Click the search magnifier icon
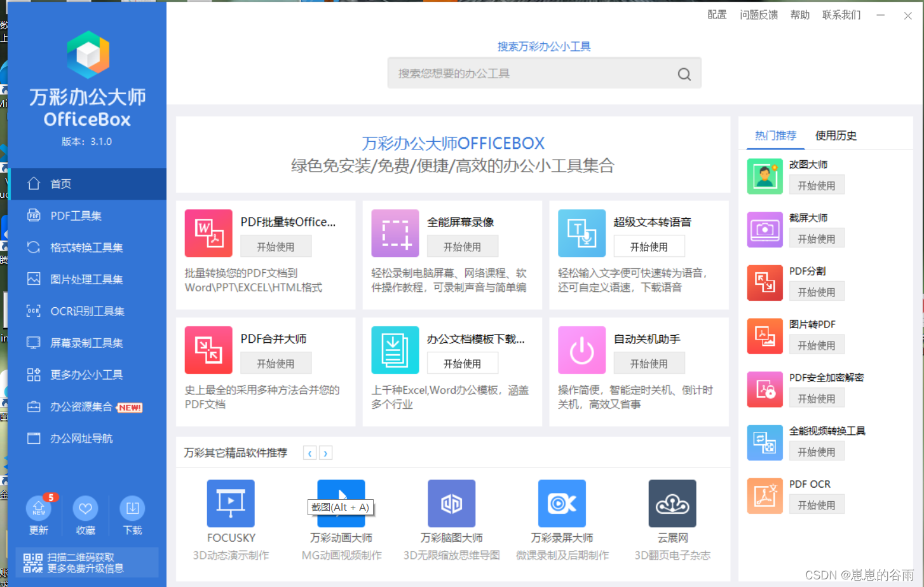The image size is (924, 587). point(684,74)
